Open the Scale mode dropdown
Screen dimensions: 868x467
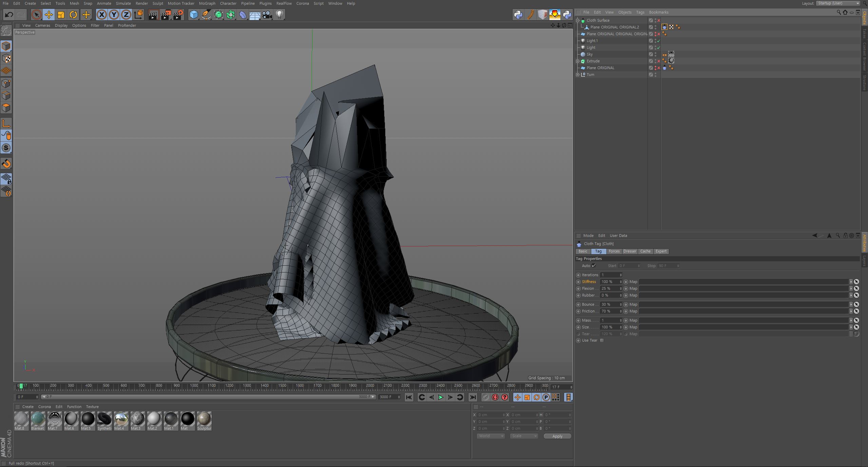click(524, 436)
